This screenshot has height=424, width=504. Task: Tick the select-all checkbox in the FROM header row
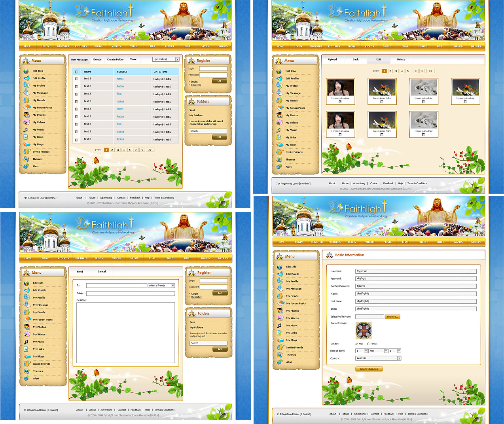[x=76, y=72]
